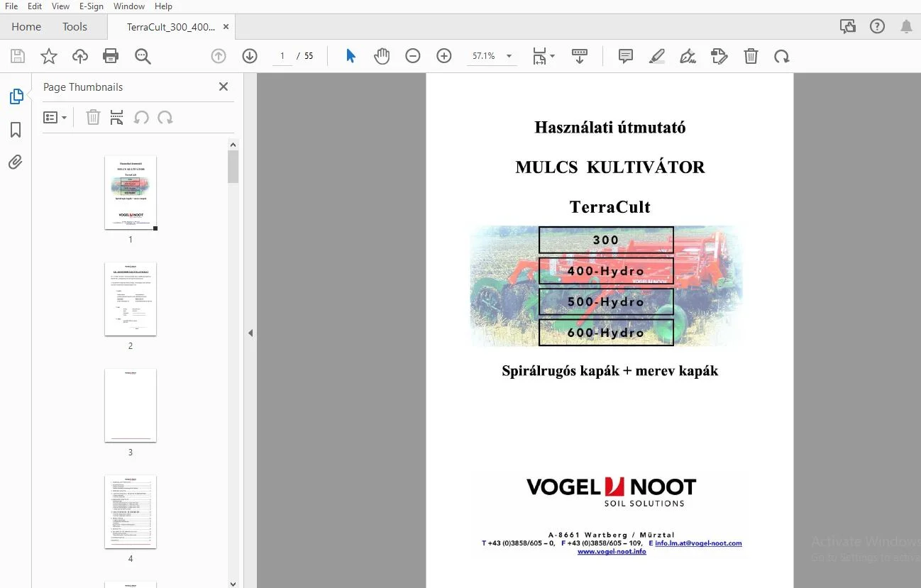Click thumbnails scrollbar down arrow
Screen dimensions: 921x588
pyautogui.click(x=233, y=583)
